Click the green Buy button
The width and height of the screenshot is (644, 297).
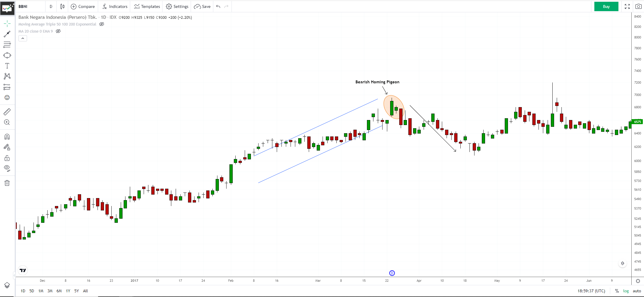point(606,6)
